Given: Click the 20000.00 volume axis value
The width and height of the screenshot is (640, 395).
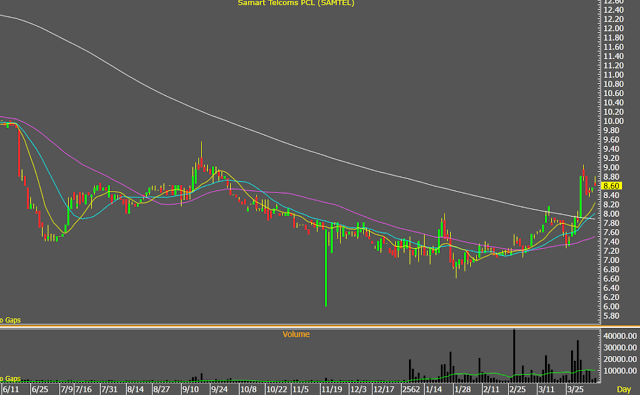Looking at the screenshot, I should tap(620, 359).
